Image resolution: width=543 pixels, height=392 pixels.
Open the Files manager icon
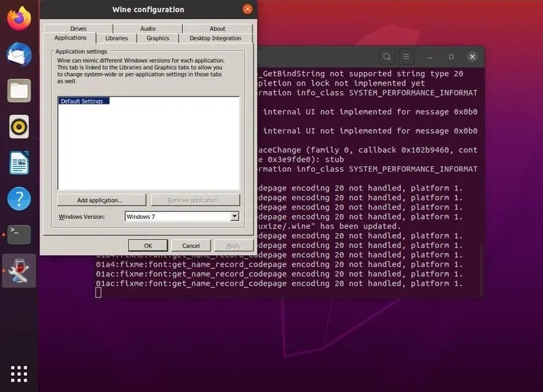19,90
